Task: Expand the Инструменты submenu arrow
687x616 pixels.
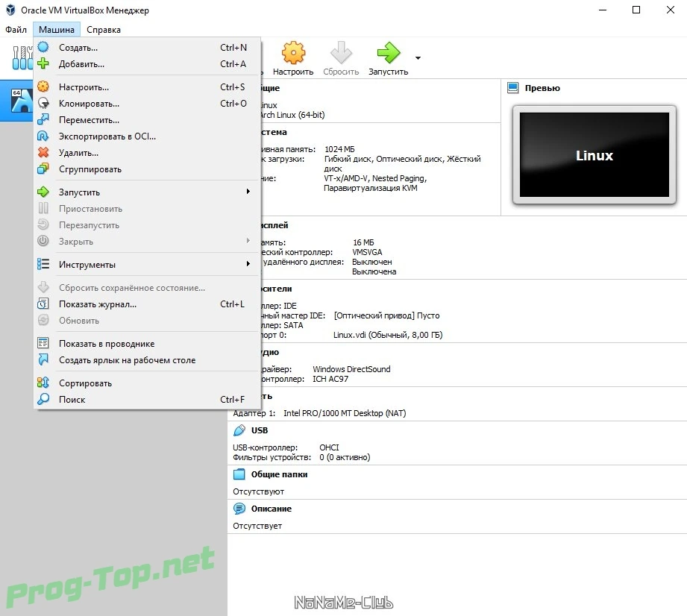Action: tap(248, 264)
